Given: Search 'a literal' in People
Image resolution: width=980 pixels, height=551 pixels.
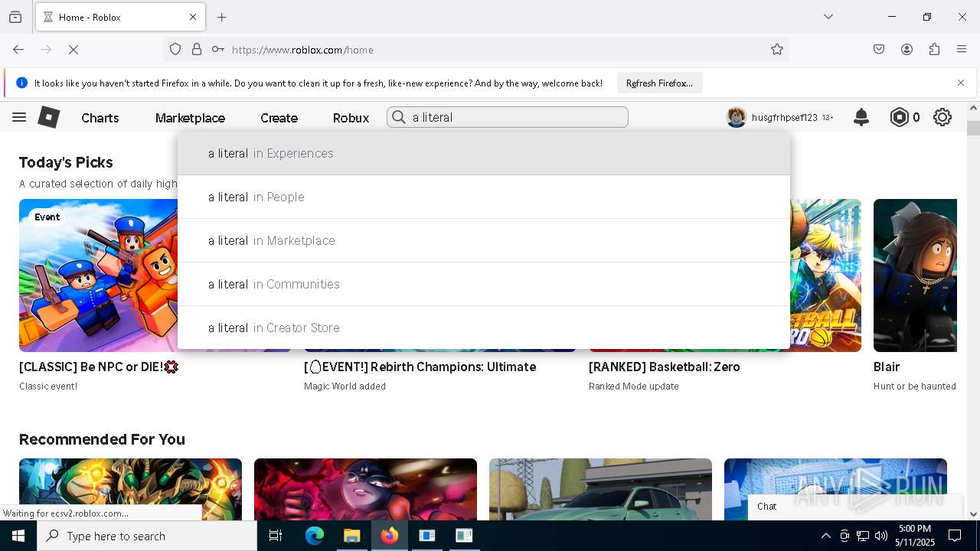Looking at the screenshot, I should pos(484,197).
